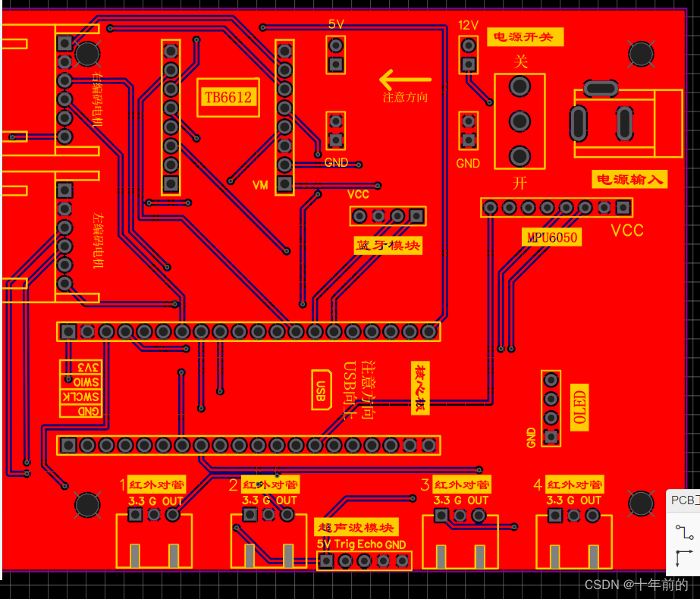Click the USB connector outline on silkscreen
700x599 pixels.
click(322, 390)
